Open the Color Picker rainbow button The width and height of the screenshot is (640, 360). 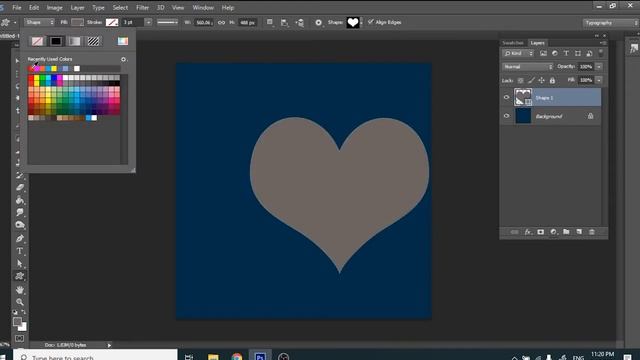(123, 41)
